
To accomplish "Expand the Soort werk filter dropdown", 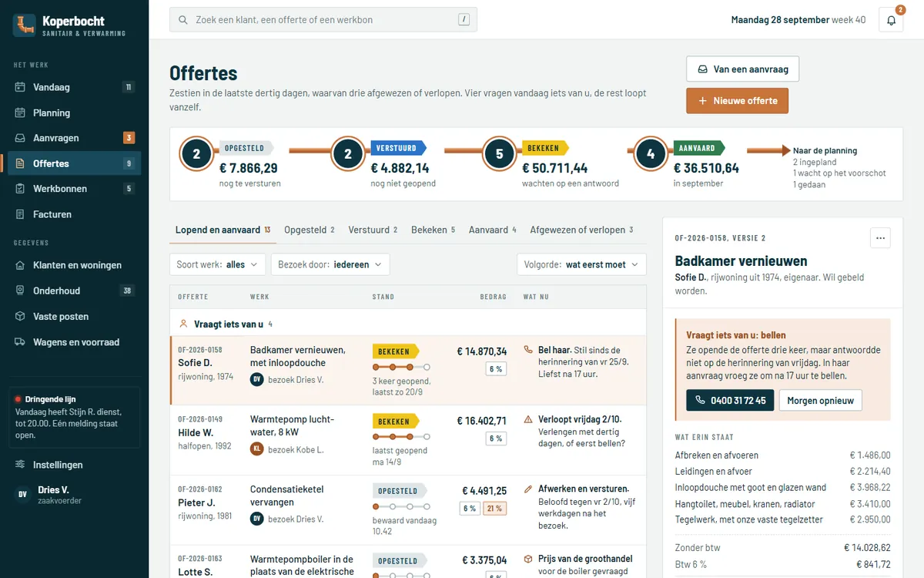I will tap(218, 264).
